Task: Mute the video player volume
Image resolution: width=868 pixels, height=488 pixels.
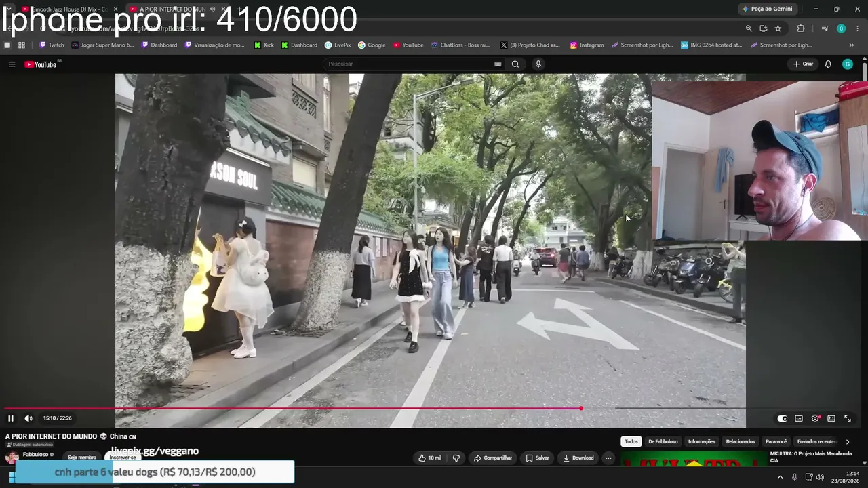Action: pyautogui.click(x=28, y=418)
